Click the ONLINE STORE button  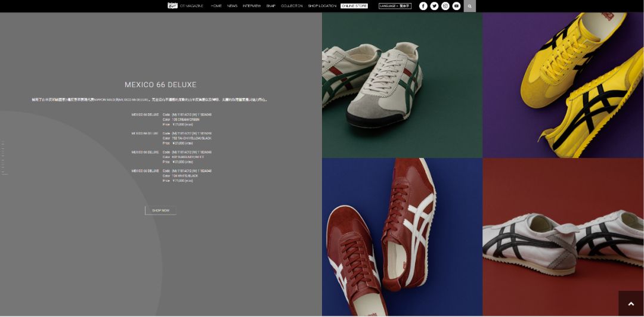pyautogui.click(x=354, y=6)
